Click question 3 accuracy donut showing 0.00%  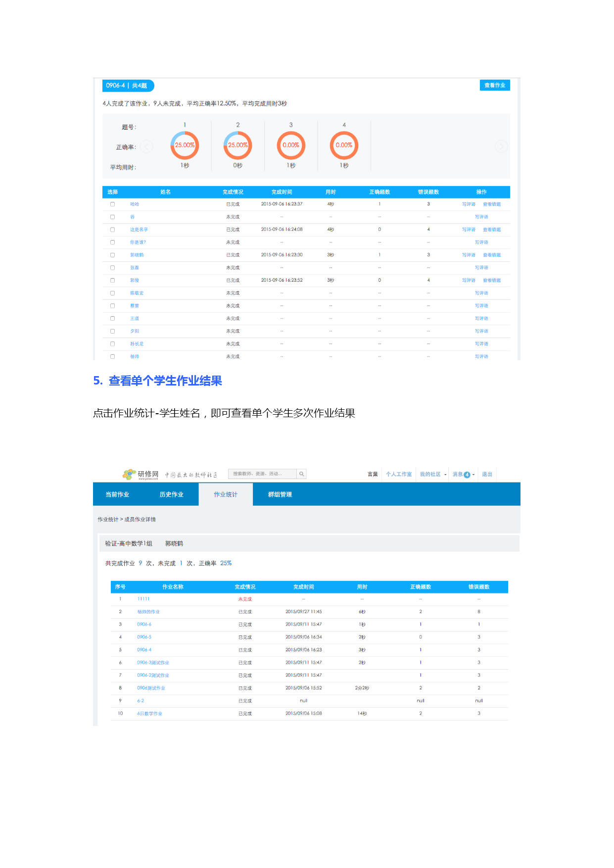tap(291, 145)
